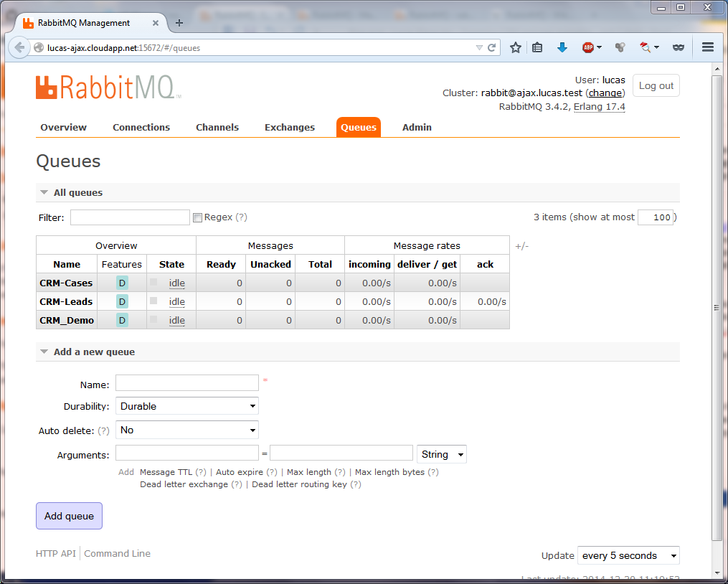
Task: Open downloads with the blue arrow icon
Action: point(562,47)
